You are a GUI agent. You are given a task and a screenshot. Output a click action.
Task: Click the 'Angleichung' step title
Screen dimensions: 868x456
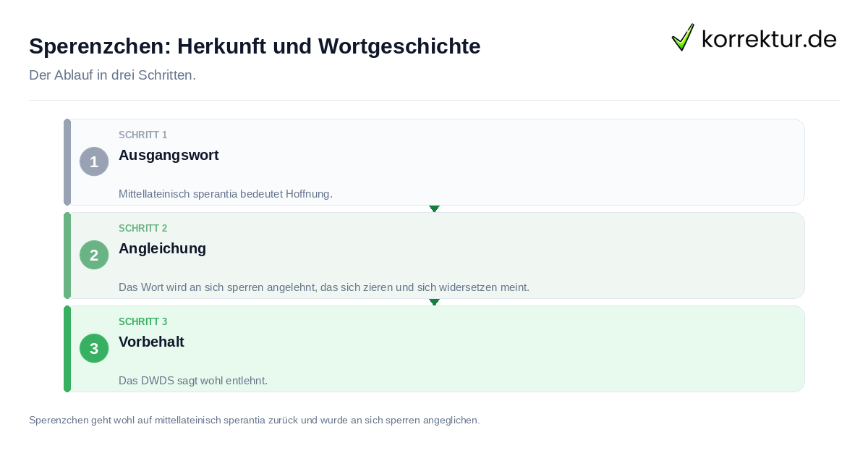(x=162, y=248)
